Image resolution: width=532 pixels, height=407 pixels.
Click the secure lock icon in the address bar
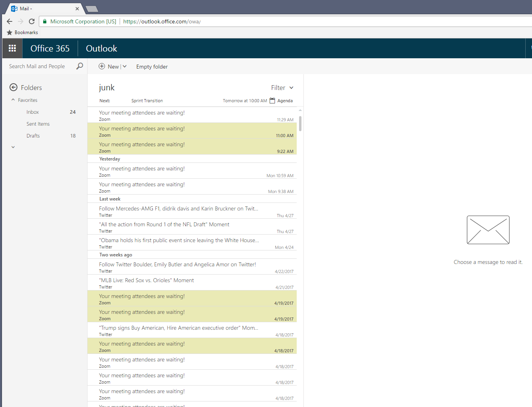44,21
